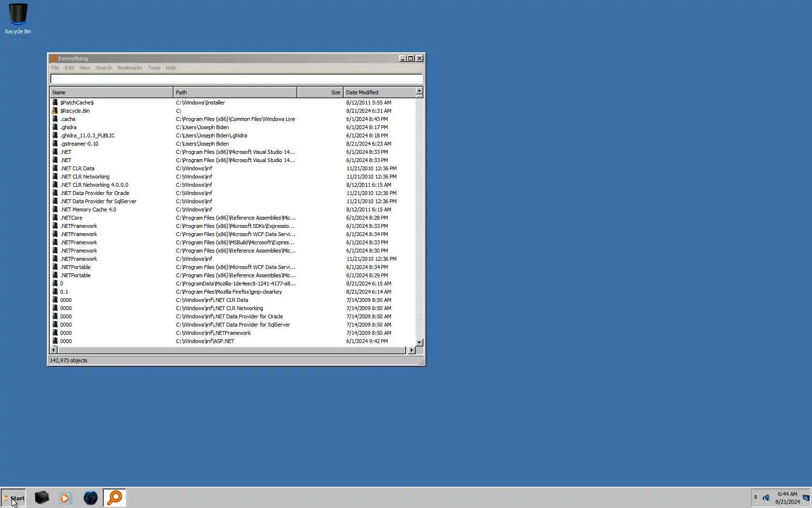This screenshot has height=508, width=812.
Task: Click the vertical scrollbar up arrow
Action: pyautogui.click(x=419, y=91)
